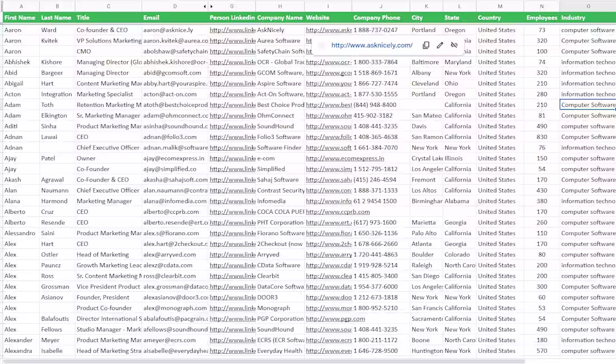This screenshot has width=616, height=364.
Task: Select the 'Palo Alto' city cell
Action: pyautogui.click(x=427, y=234)
